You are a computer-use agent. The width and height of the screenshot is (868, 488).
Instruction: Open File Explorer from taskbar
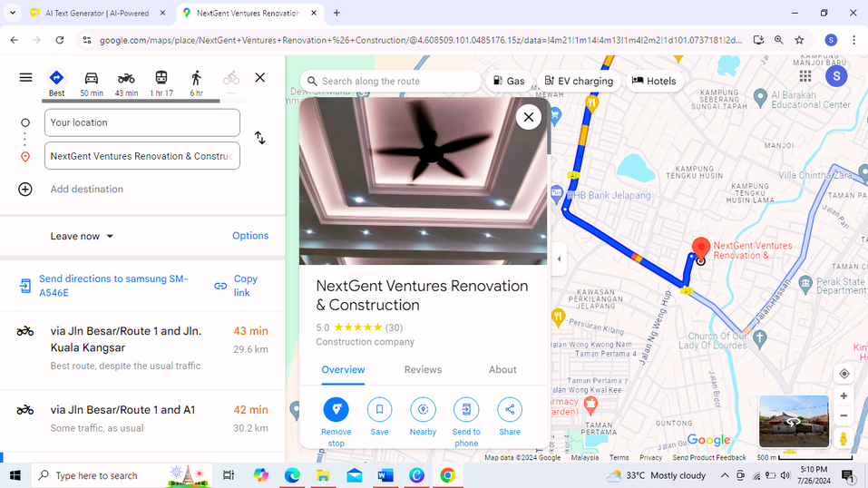[323, 475]
